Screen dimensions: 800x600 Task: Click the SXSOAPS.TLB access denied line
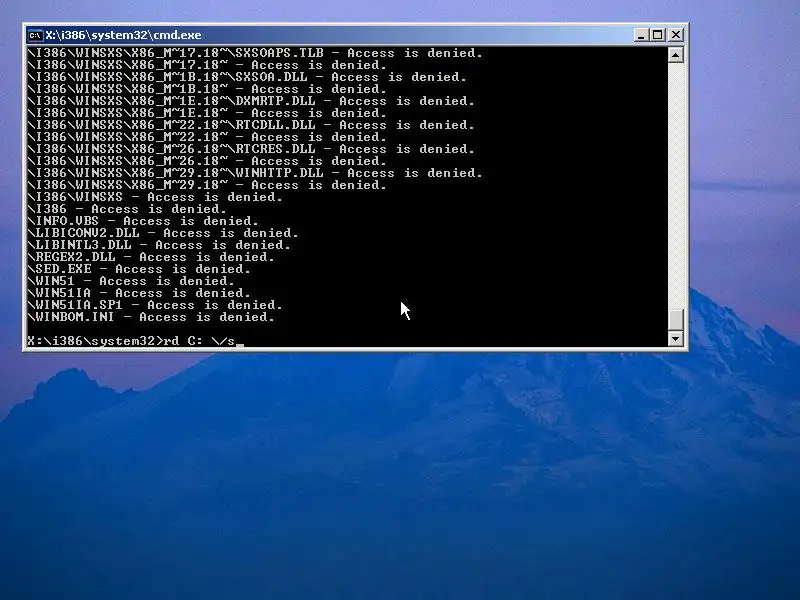[x=255, y=53]
